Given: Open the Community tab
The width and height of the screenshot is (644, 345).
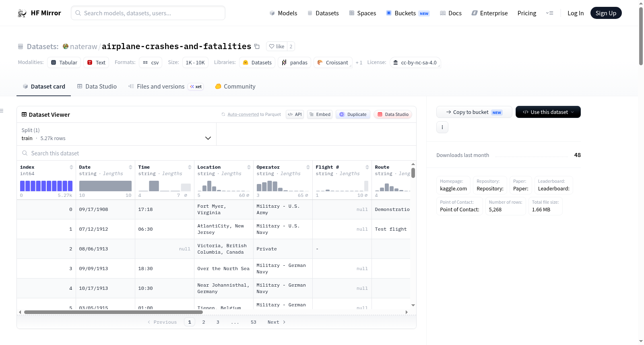Looking at the screenshot, I should (x=235, y=87).
